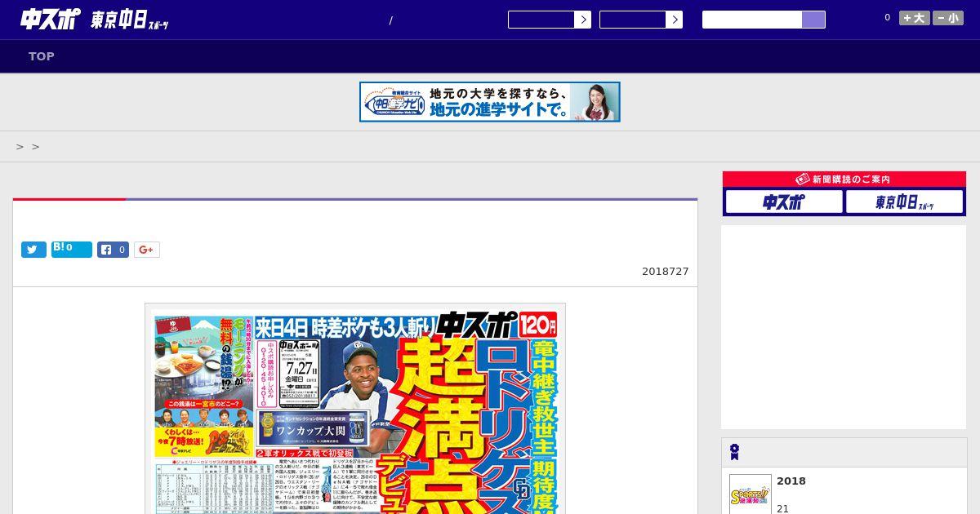This screenshot has height=514, width=980.
Task: Open the TOP navigation menu item
Action: click(42, 56)
